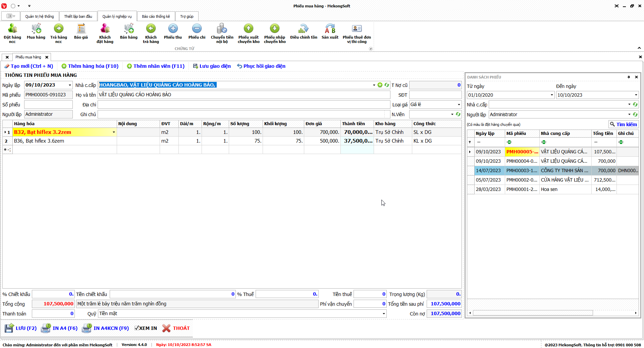Click the Phiếu chi minus icon

[x=197, y=29]
